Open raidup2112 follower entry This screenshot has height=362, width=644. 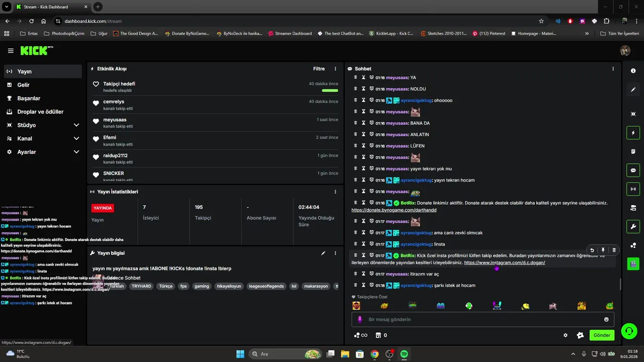point(215,158)
